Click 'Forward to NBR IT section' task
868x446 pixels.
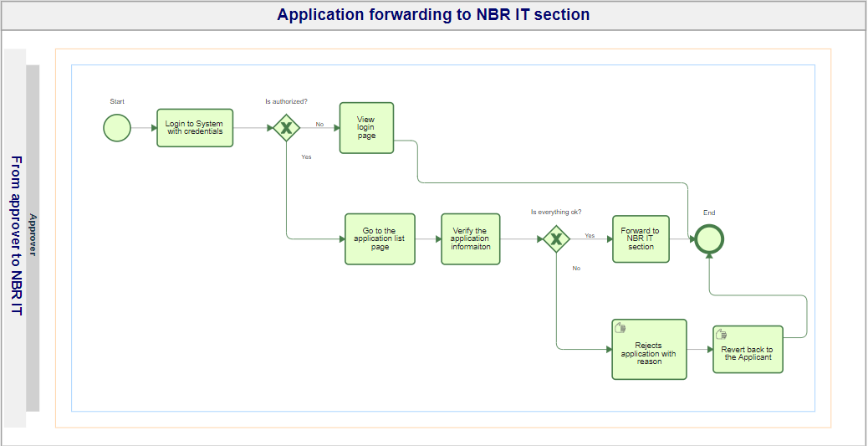(641, 239)
